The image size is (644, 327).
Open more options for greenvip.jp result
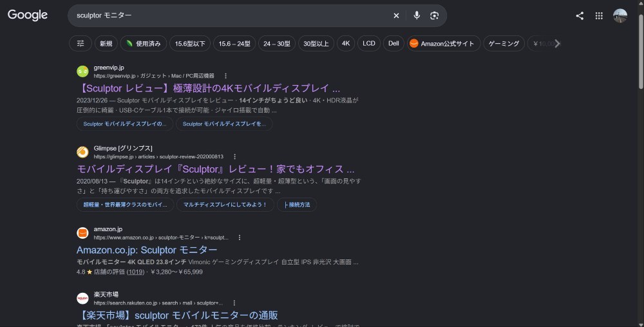pos(225,76)
